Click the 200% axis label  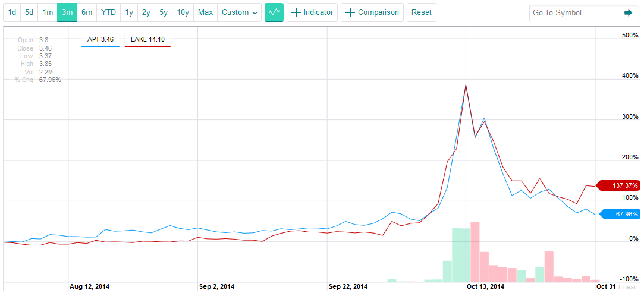tap(630, 157)
